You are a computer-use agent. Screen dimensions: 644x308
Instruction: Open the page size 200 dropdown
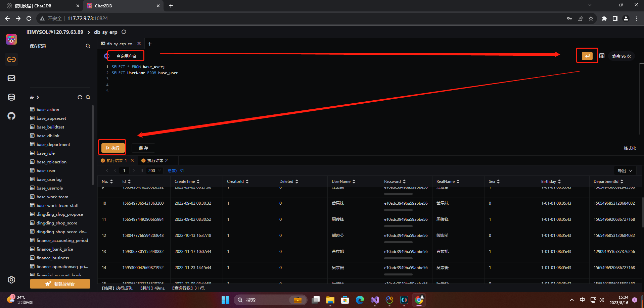pyautogui.click(x=155, y=170)
